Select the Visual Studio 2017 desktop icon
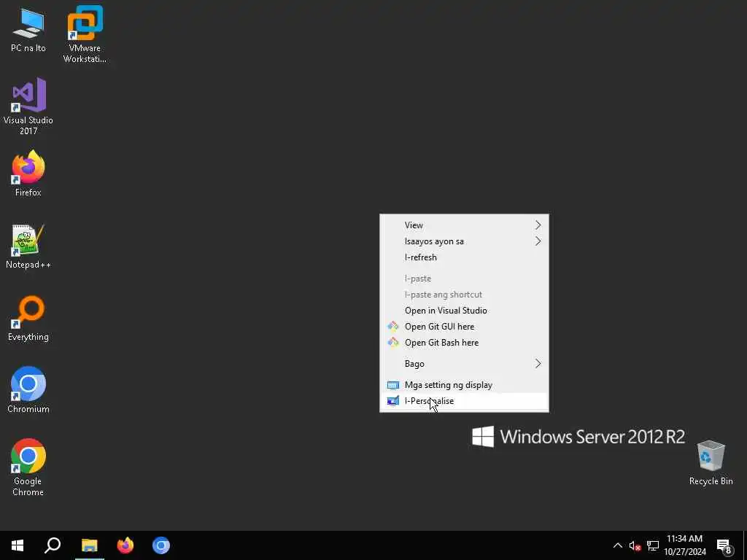Image resolution: width=747 pixels, height=560 pixels. coord(28,106)
